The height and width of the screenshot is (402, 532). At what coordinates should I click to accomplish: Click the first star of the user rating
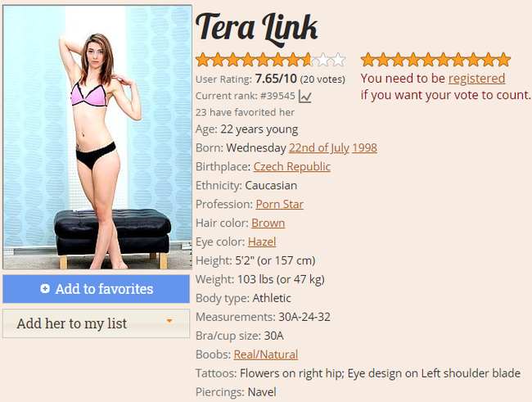click(203, 60)
